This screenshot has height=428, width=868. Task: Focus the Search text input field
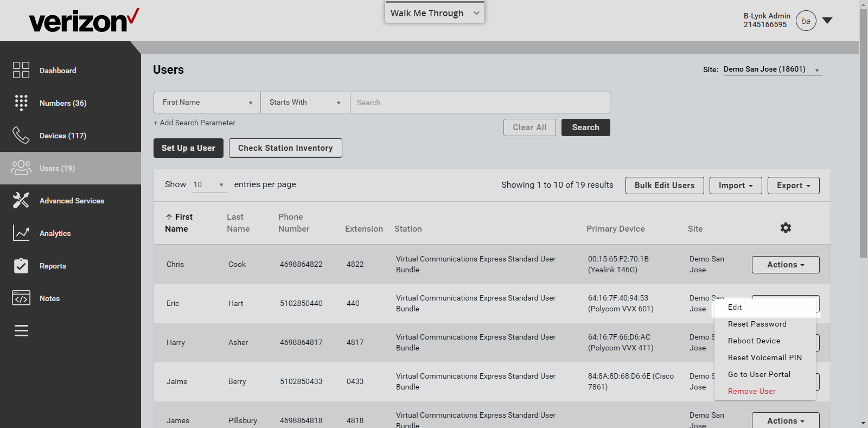(x=480, y=103)
